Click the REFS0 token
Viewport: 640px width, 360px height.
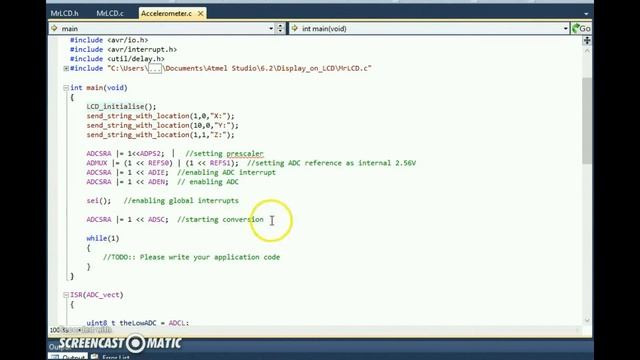click(x=158, y=163)
